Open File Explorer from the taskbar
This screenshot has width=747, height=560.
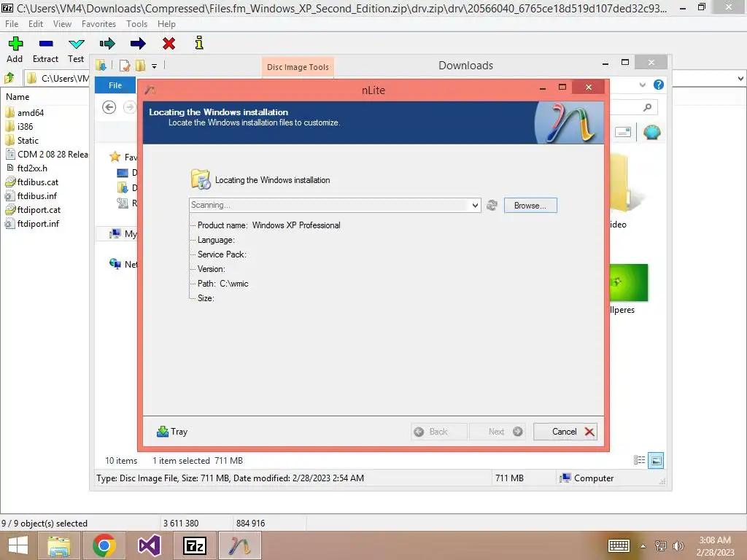click(x=58, y=545)
